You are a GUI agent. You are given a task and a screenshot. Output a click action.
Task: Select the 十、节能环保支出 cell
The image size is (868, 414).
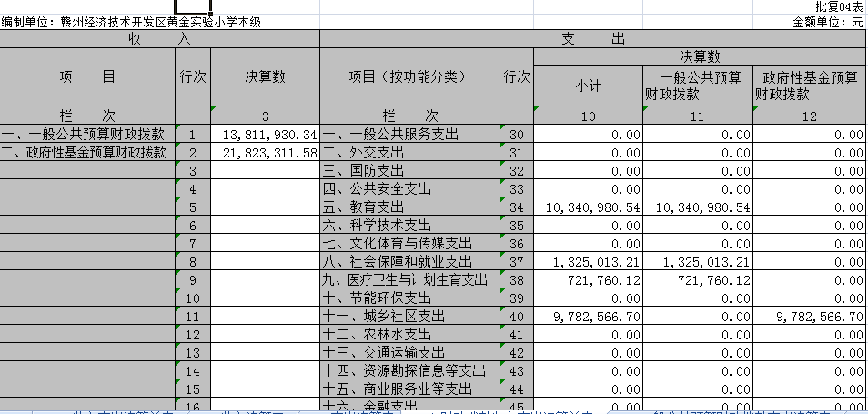[x=409, y=298]
